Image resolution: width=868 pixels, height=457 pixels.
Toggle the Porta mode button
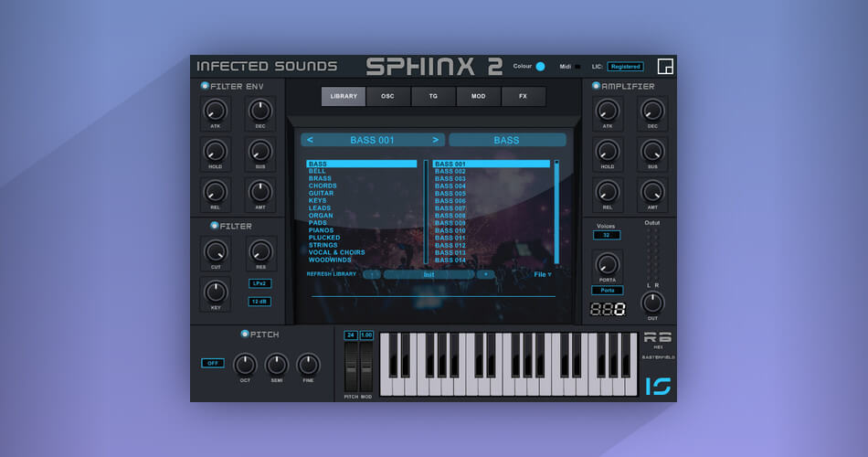point(608,291)
